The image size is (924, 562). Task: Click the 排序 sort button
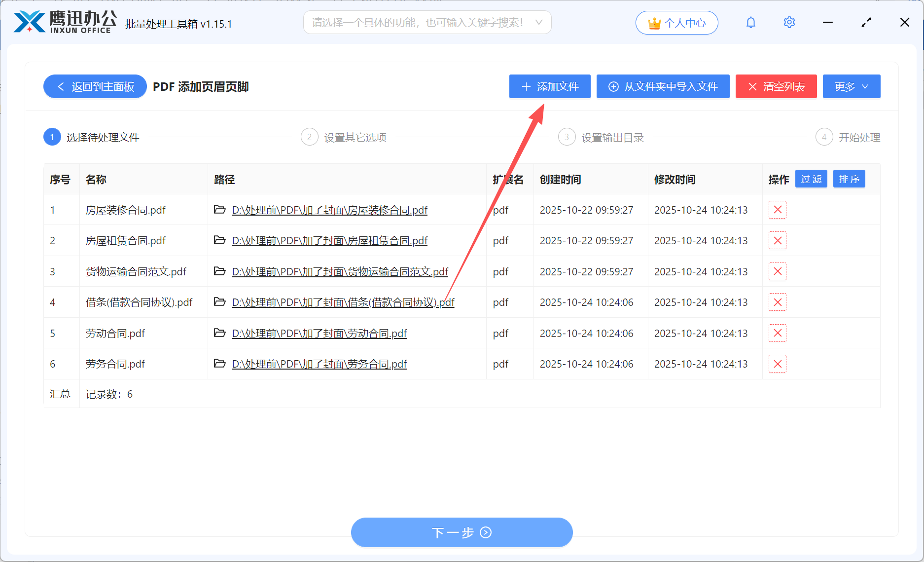coord(849,179)
